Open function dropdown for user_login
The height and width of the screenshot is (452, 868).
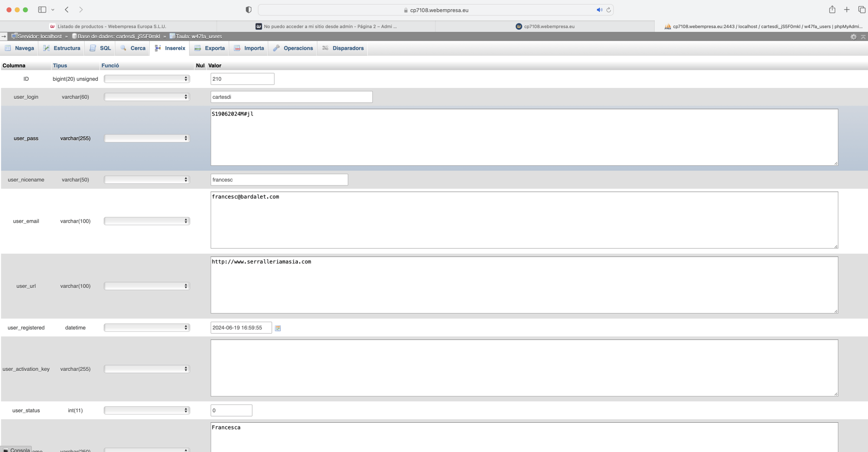[147, 97]
